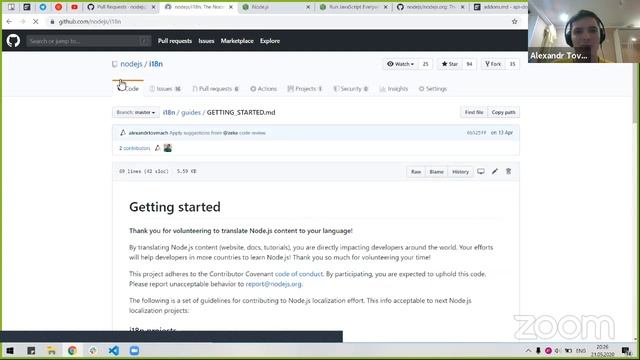Open Pull requests in GitHub header
640x360 pixels.
pos(175,41)
